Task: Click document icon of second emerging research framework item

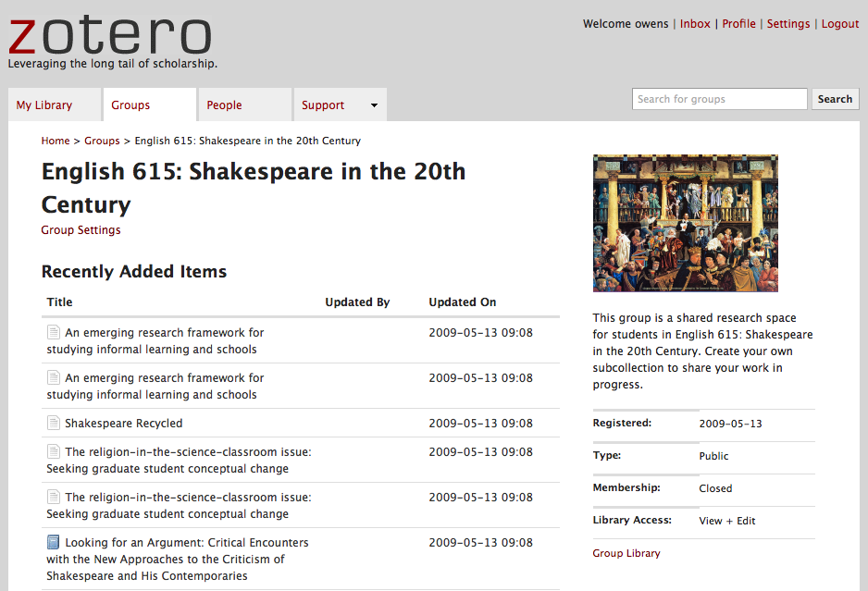Action: coord(54,378)
